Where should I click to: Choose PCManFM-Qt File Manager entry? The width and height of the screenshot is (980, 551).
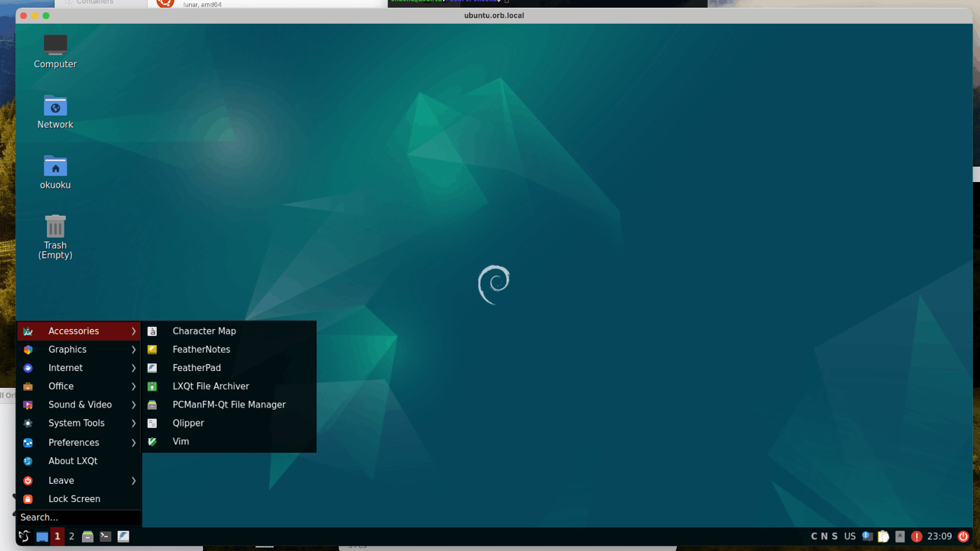[x=229, y=405]
